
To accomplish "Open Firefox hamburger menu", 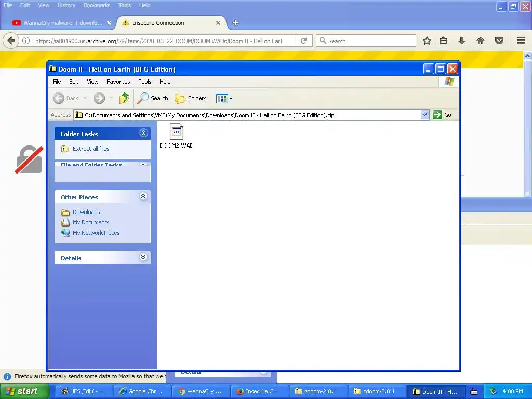I will coord(521,41).
